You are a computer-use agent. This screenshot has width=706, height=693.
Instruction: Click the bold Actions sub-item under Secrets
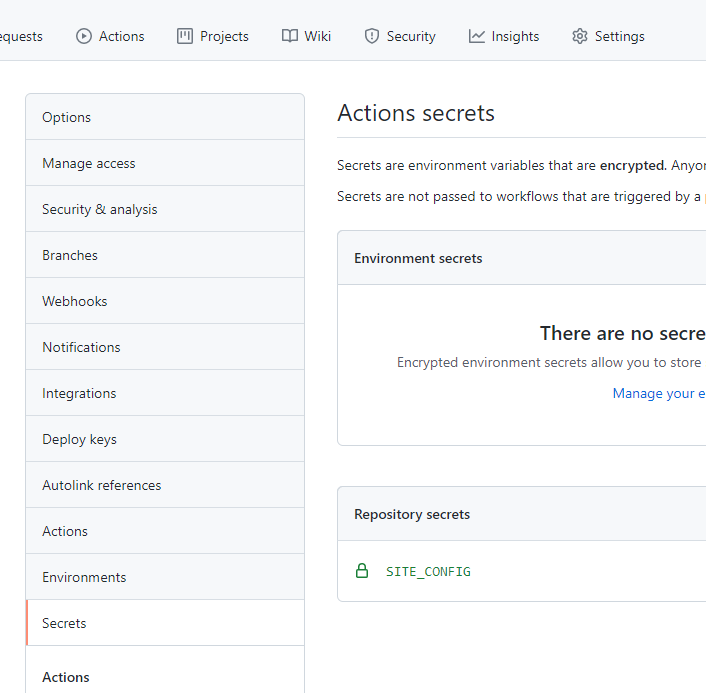(66, 677)
